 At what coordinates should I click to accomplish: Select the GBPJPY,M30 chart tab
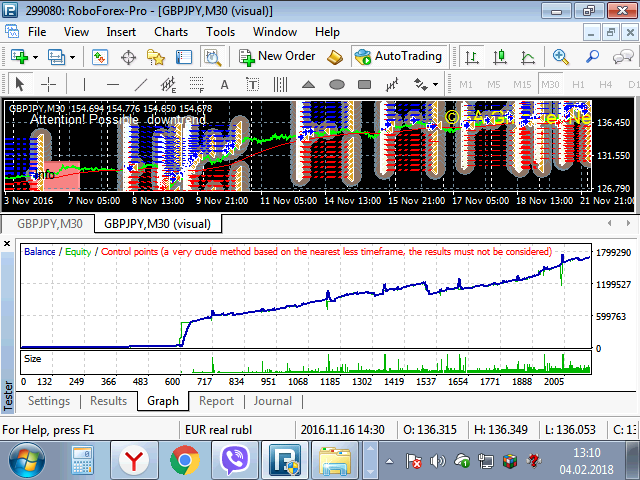pos(47,224)
